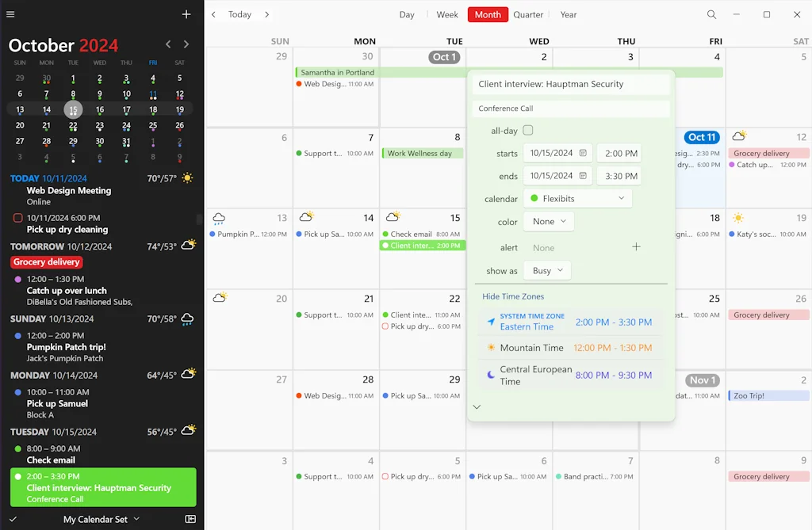Open the Flexibits calendar dropdown

coord(577,199)
